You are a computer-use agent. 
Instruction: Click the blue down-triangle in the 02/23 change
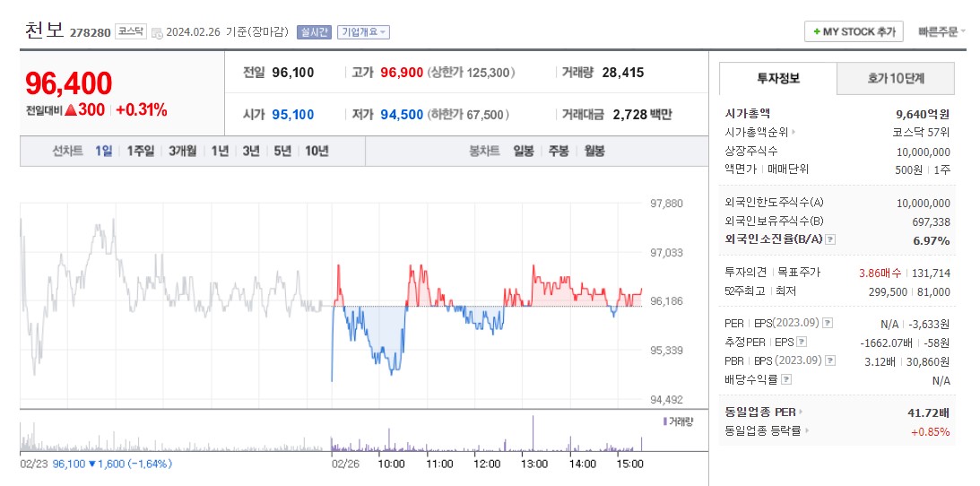91,464
